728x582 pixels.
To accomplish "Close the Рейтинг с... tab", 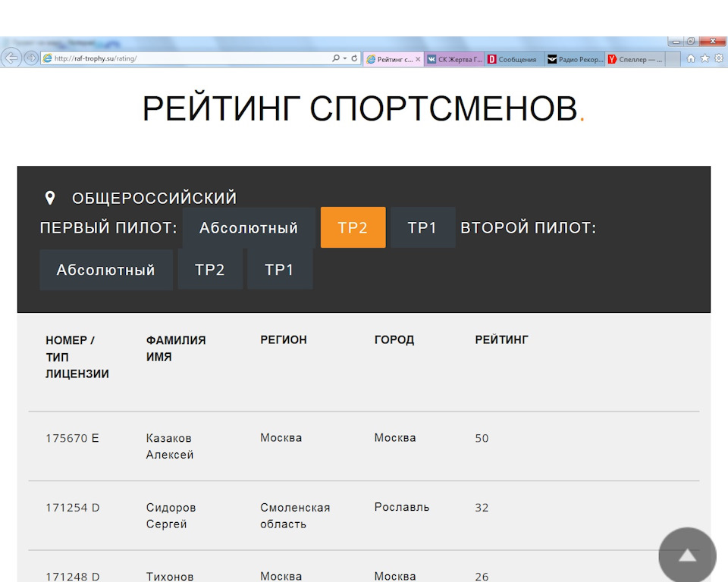I will point(418,59).
